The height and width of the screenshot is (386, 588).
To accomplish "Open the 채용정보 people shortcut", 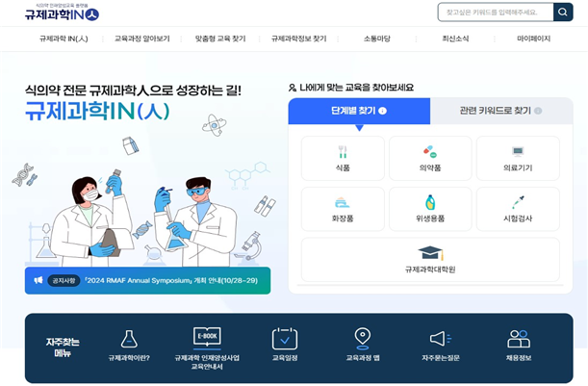I will coord(519,346).
